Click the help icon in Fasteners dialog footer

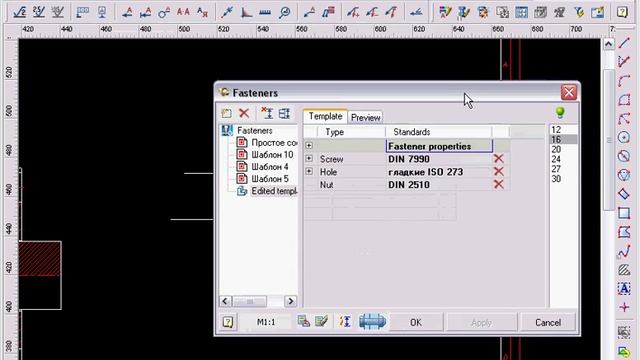point(228,322)
